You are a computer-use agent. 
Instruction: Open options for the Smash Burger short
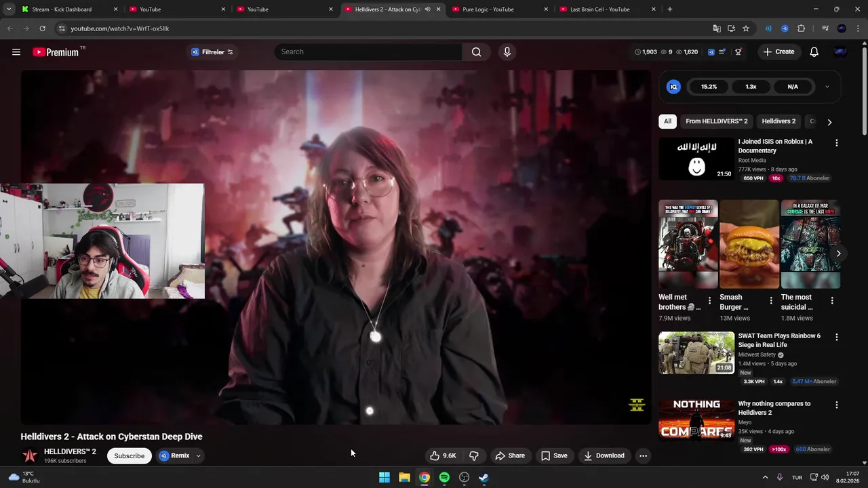point(771,300)
